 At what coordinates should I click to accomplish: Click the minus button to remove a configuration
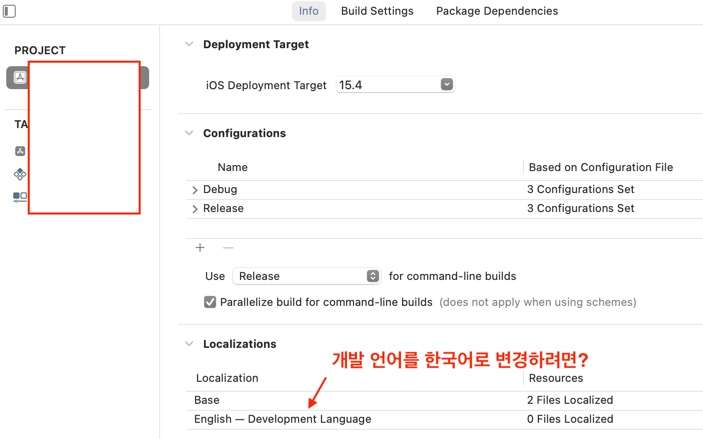(228, 247)
